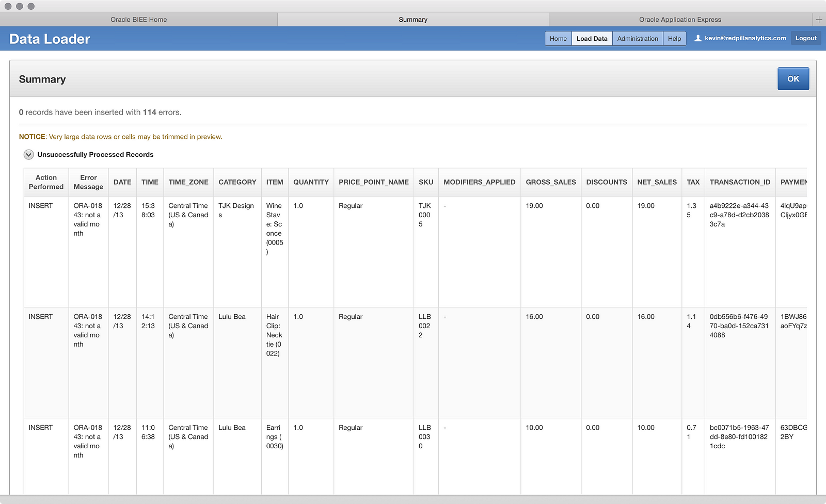The width and height of the screenshot is (826, 504).
Task: Click the Summary heading text
Action: [x=42, y=79]
